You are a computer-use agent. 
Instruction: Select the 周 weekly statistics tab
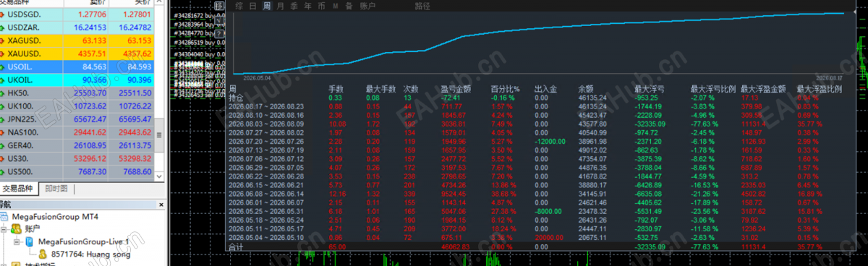click(x=266, y=6)
